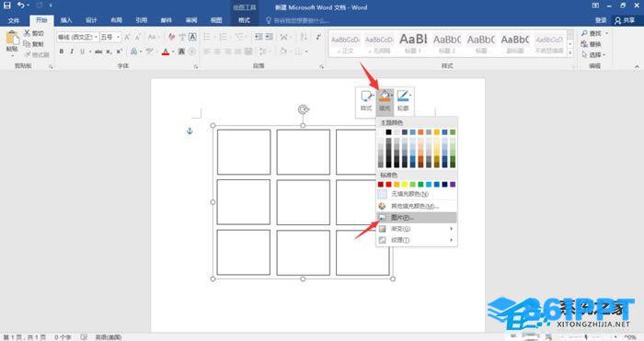Click the Copy icon

coord(27,44)
